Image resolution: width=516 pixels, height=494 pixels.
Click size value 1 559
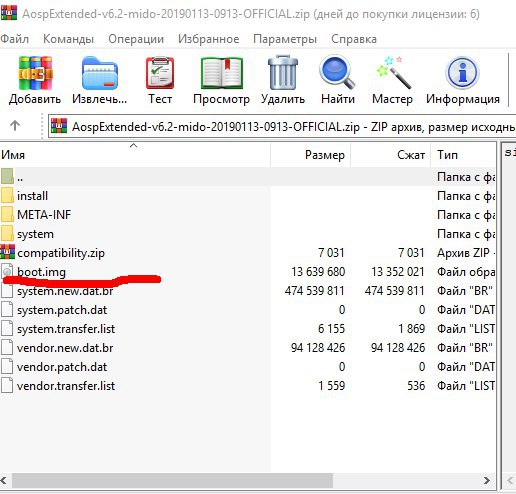coord(331,386)
